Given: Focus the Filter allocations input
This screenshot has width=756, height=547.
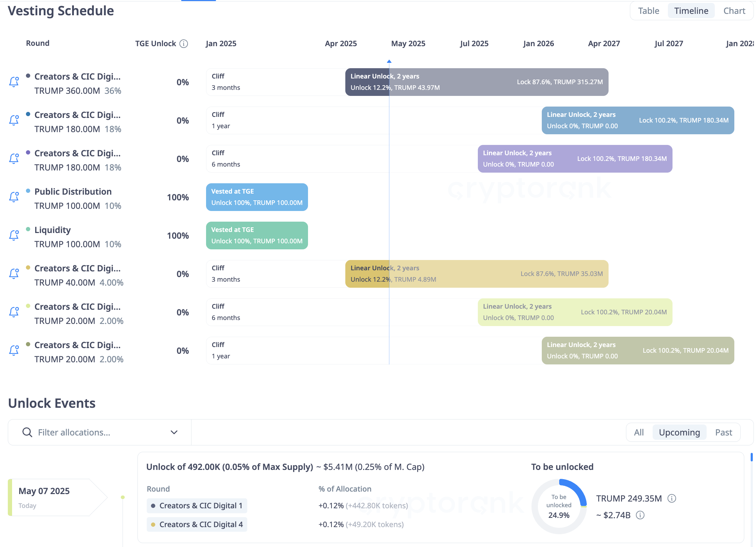Looking at the screenshot, I should 99,432.
